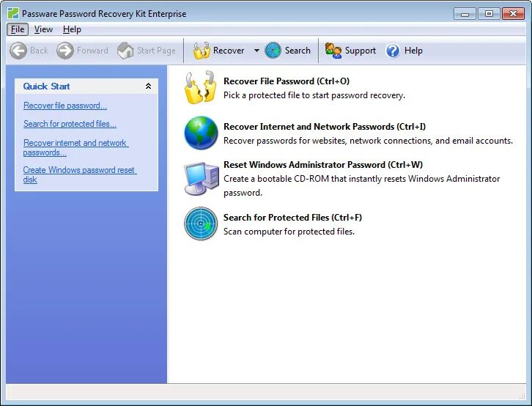The width and height of the screenshot is (532, 406).
Task: Open the View menu
Action: 43,29
